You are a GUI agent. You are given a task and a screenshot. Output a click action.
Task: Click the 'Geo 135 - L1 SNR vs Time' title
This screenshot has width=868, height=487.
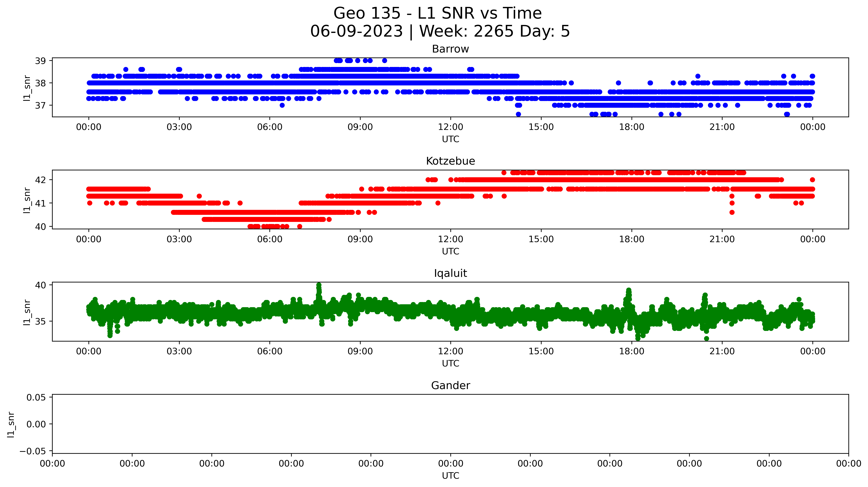click(x=437, y=13)
